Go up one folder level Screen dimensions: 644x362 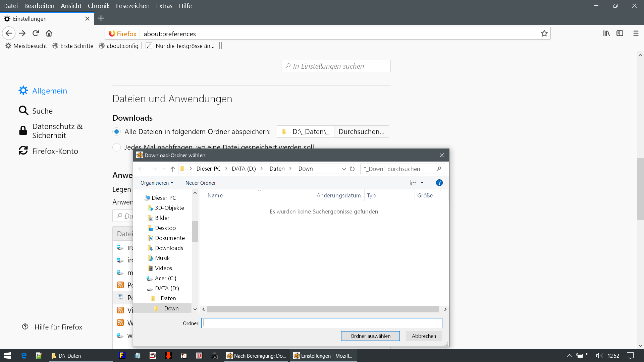(173, 169)
